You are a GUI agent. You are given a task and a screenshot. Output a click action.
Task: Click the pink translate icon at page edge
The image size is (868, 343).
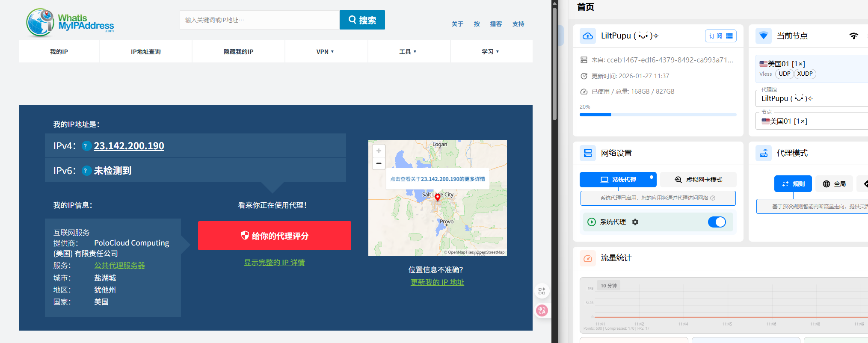click(x=542, y=310)
